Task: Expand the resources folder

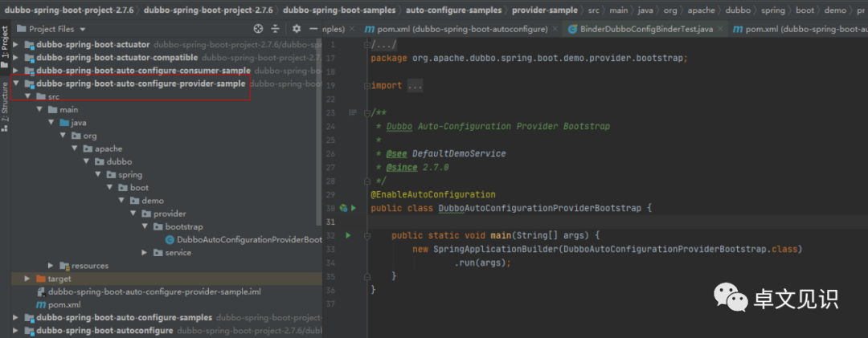Action: click(51, 266)
